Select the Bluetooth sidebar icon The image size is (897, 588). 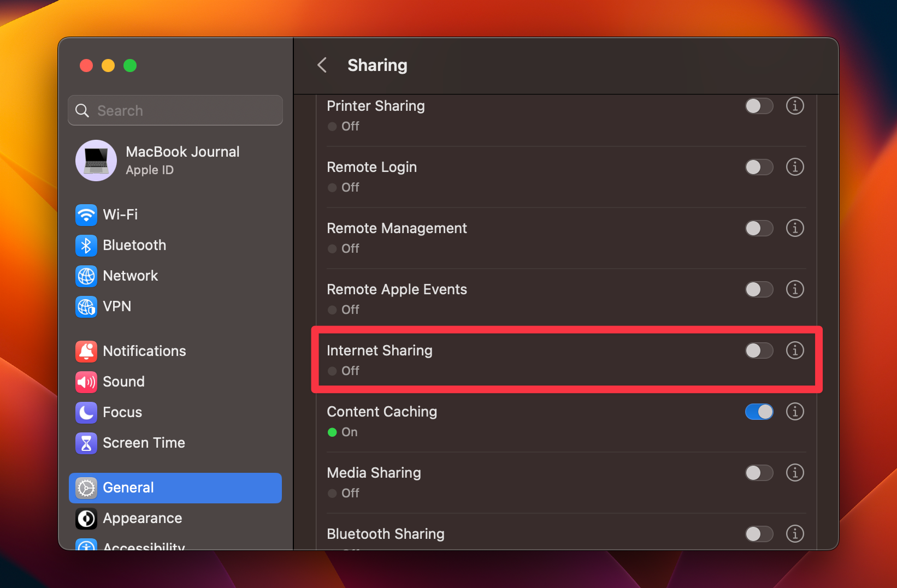pyautogui.click(x=86, y=245)
